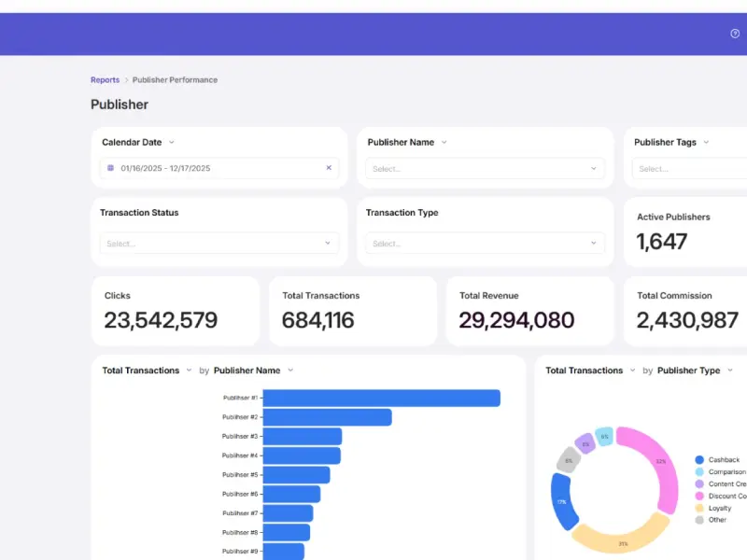Click the Clicks 23,542,579 value
This screenshot has width=747, height=560.
click(x=161, y=320)
